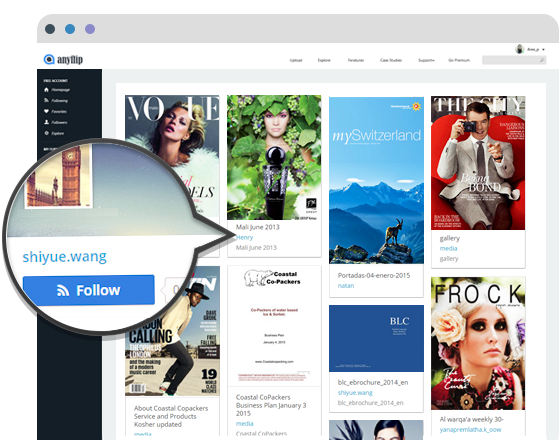Open the BLC blue brochure thumbnail
Image resolution: width=560 pixels, height=440 pixels.
coord(376,338)
